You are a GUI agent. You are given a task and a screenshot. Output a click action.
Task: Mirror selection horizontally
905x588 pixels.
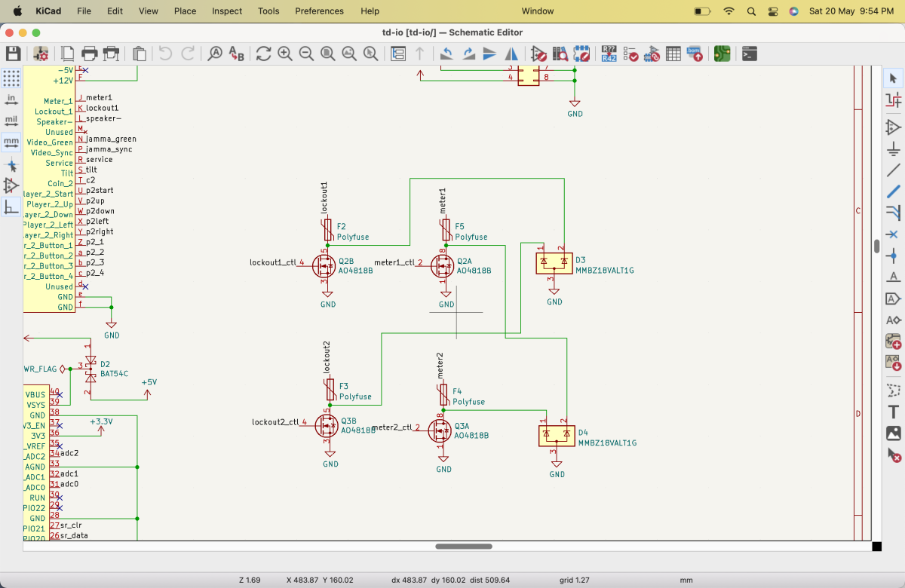[511, 54]
